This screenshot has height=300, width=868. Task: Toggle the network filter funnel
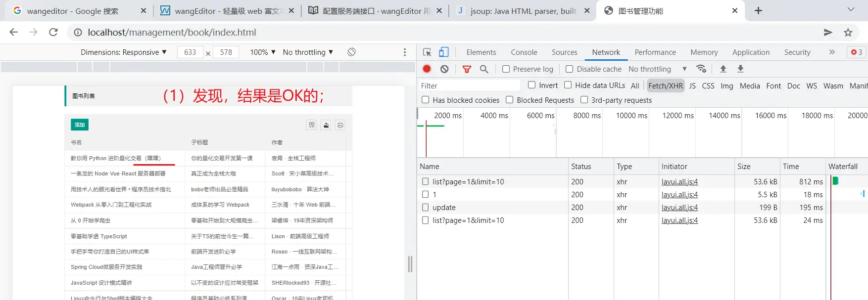467,69
